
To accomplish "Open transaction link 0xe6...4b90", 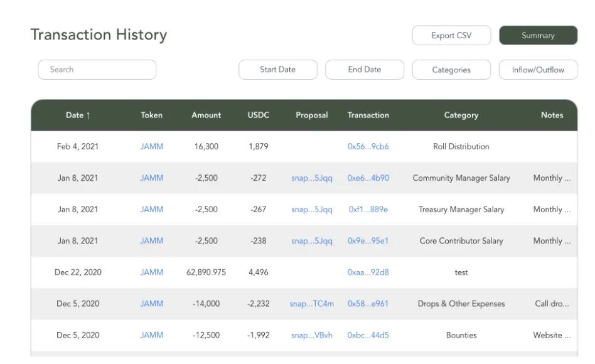I will 368,178.
